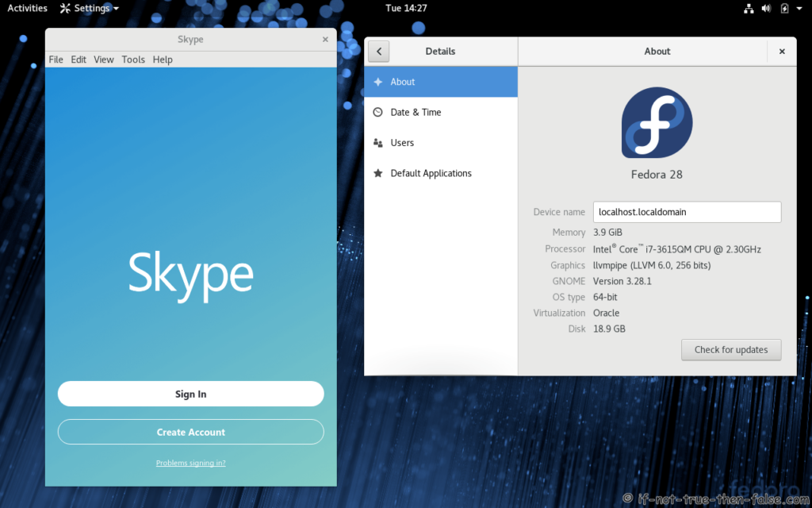The height and width of the screenshot is (508, 812).
Task: Click the memory value 3.9 GiB
Action: click(608, 233)
